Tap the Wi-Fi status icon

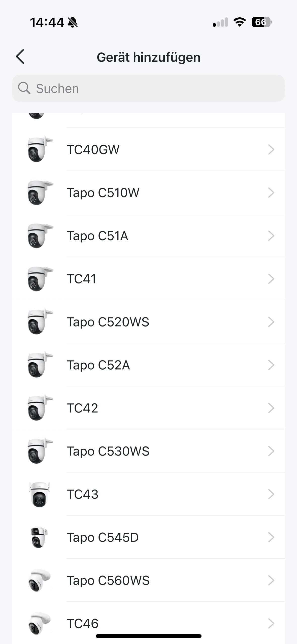[x=240, y=22]
